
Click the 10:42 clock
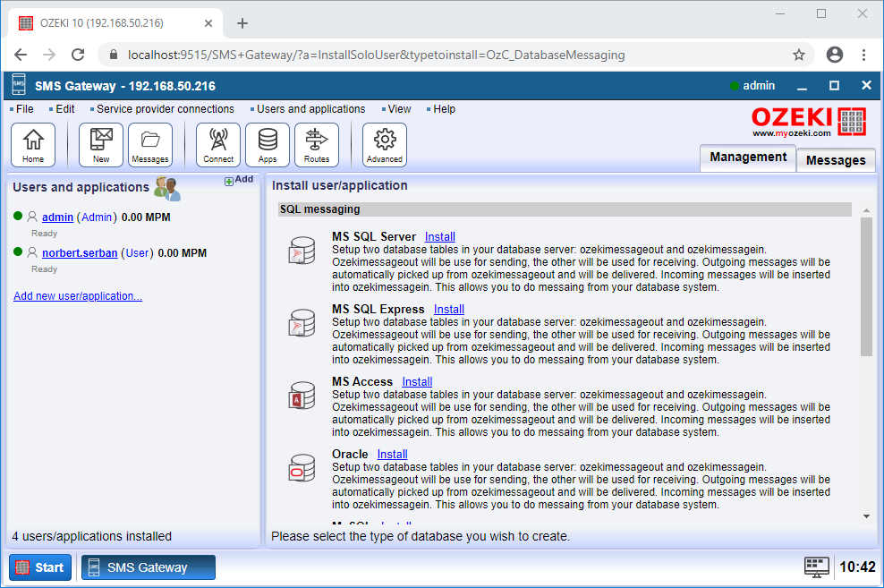(x=857, y=567)
